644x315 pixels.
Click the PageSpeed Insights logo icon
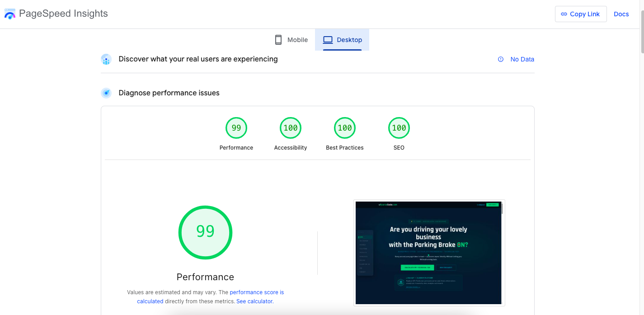click(x=10, y=14)
